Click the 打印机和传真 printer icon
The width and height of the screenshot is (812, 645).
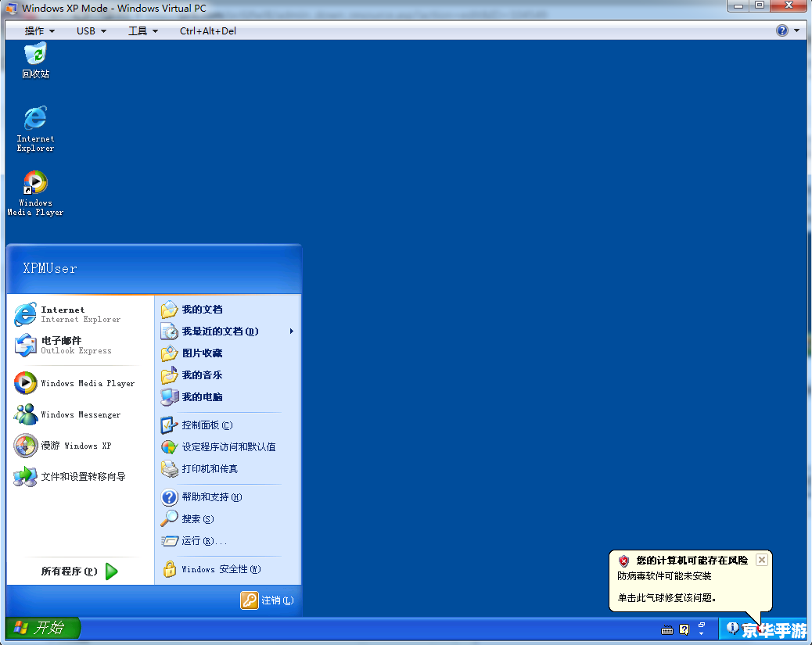[169, 468]
